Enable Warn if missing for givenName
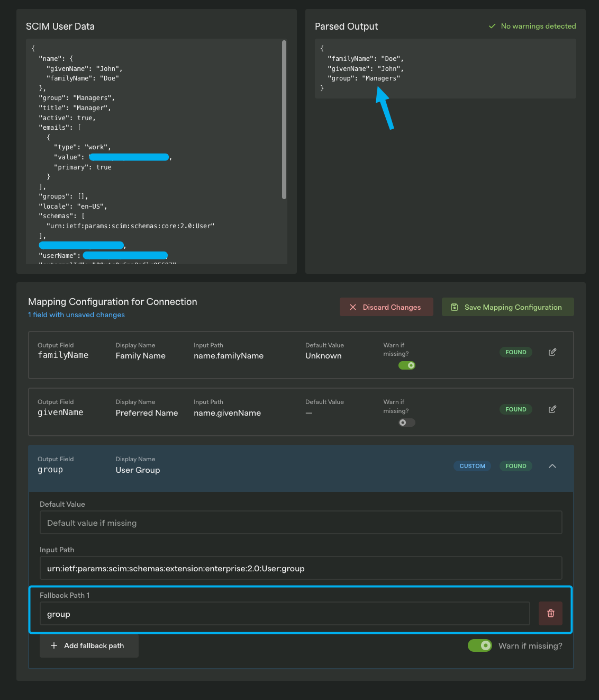 (406, 422)
